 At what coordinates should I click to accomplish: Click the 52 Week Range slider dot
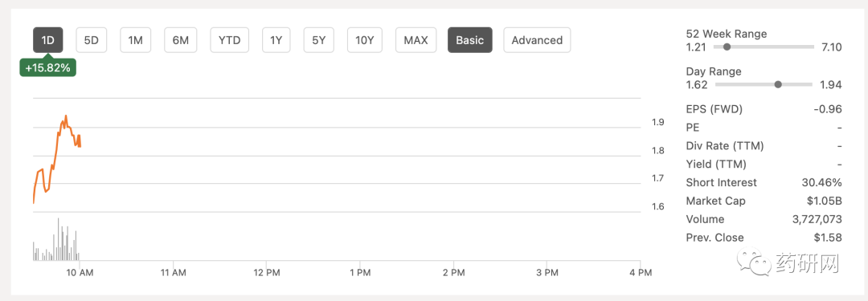click(727, 47)
